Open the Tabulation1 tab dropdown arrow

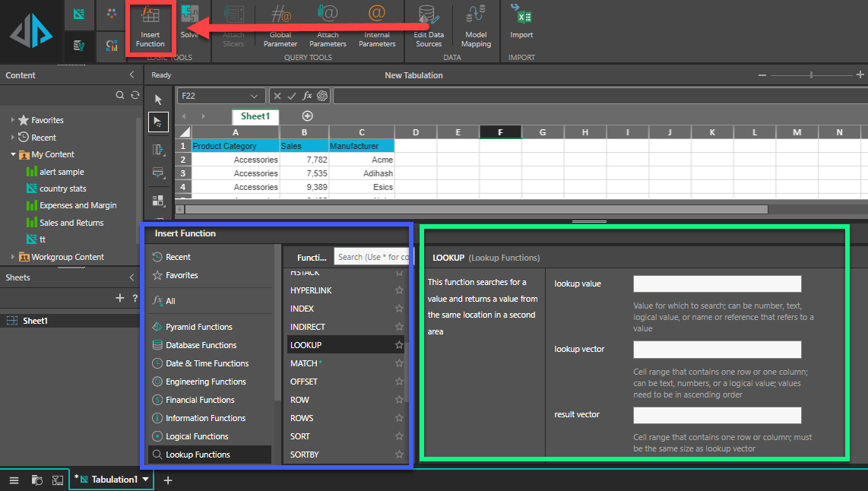pos(146,480)
